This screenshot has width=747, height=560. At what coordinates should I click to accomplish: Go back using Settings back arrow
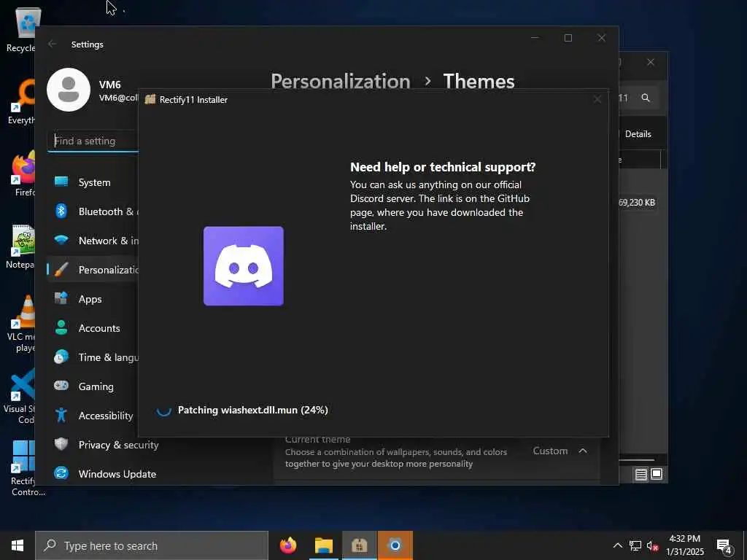pos(52,44)
